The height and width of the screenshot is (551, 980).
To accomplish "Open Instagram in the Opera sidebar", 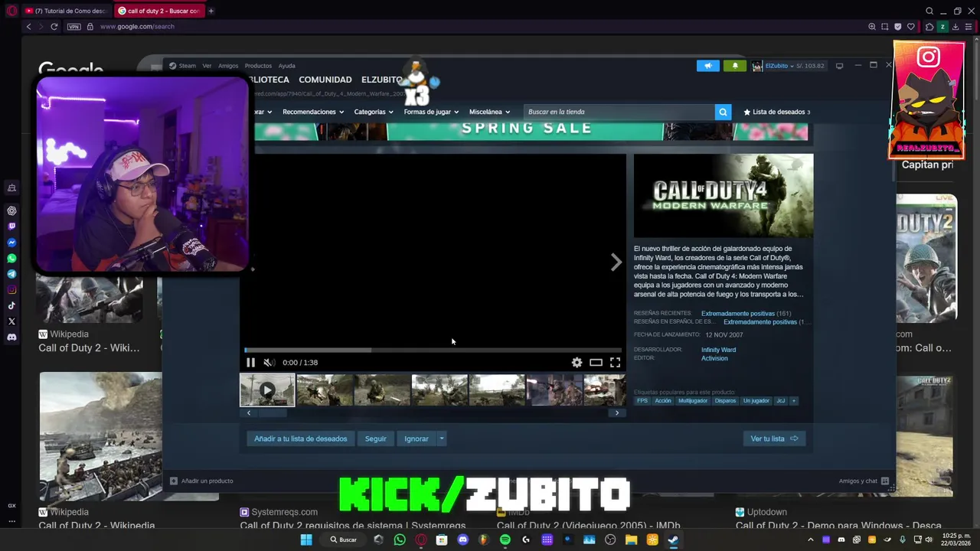I will (x=11, y=290).
